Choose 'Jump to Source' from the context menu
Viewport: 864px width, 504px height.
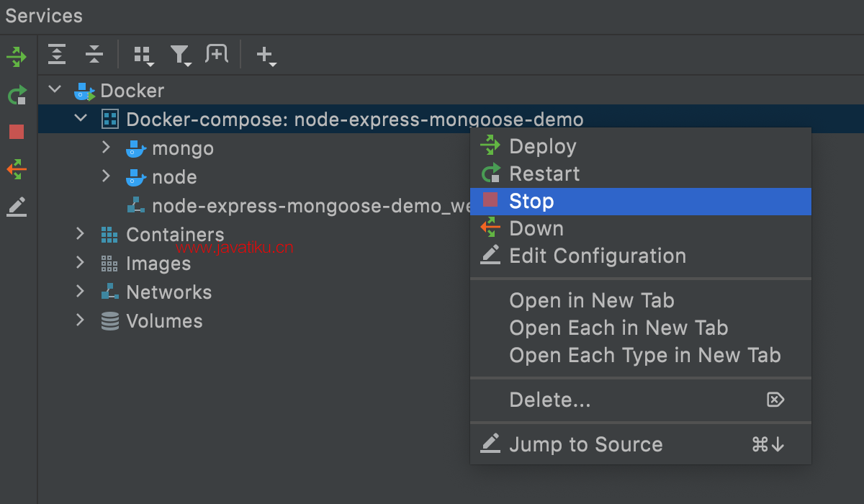tap(641, 444)
